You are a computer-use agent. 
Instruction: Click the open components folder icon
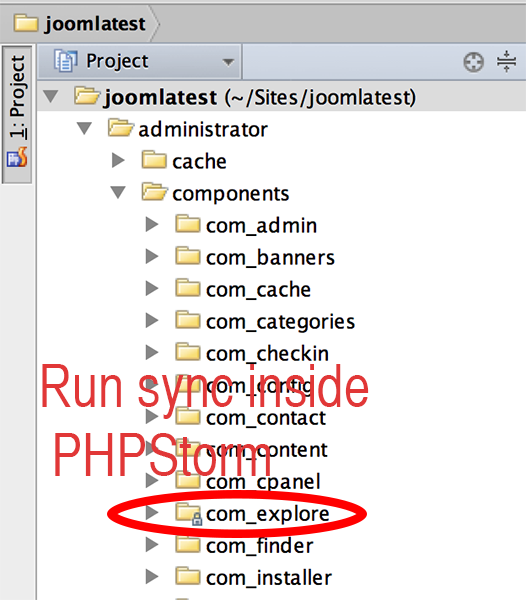point(154,192)
